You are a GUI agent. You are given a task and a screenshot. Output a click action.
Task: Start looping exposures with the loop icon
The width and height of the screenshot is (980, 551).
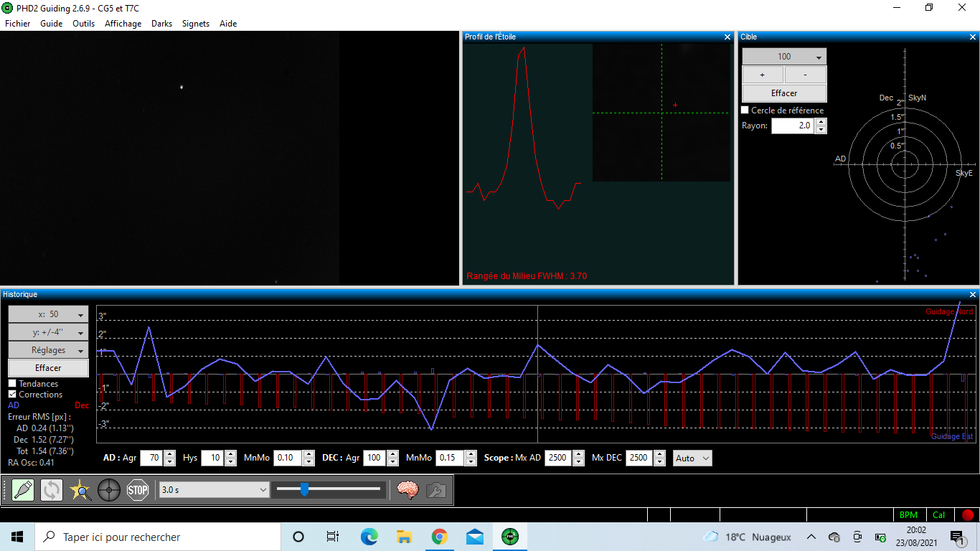(52, 490)
